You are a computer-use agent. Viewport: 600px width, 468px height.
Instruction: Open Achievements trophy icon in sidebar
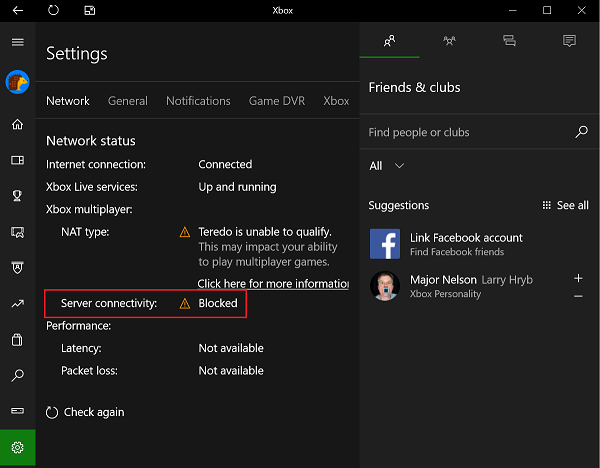(x=17, y=196)
